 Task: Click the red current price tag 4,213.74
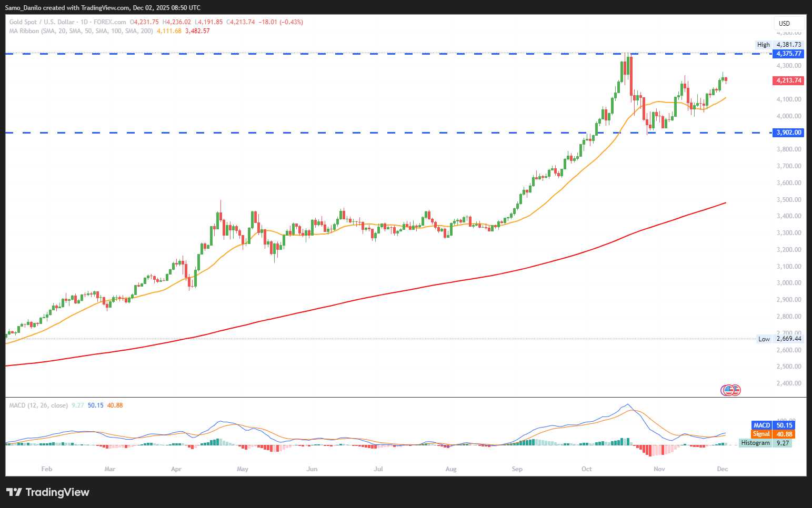[788, 80]
